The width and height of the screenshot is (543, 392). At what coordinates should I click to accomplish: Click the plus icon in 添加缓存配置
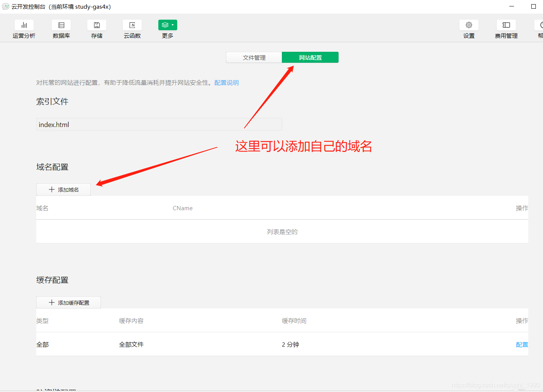pos(52,302)
